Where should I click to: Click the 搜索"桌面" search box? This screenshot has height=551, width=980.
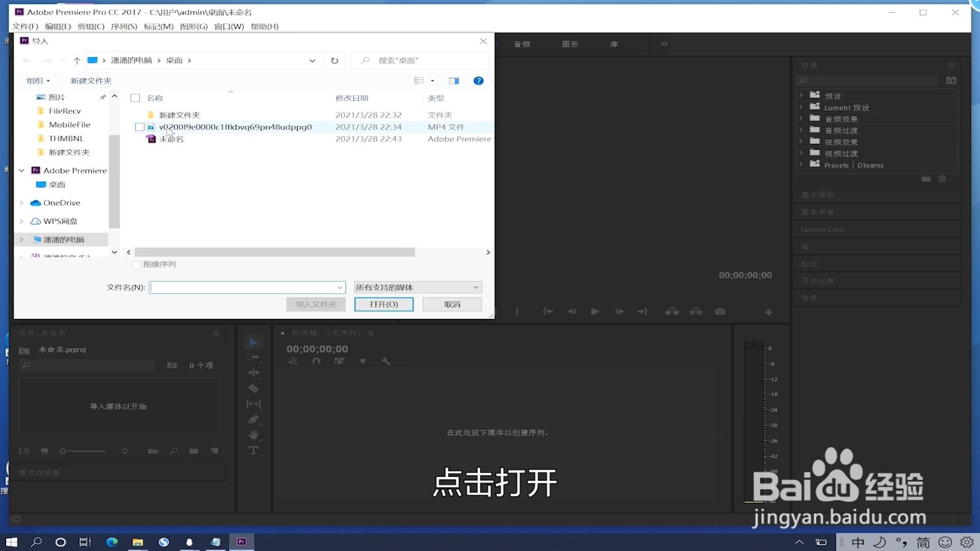coord(420,61)
